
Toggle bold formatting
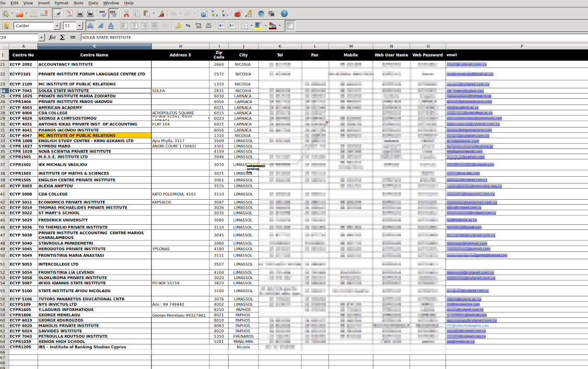90,26
